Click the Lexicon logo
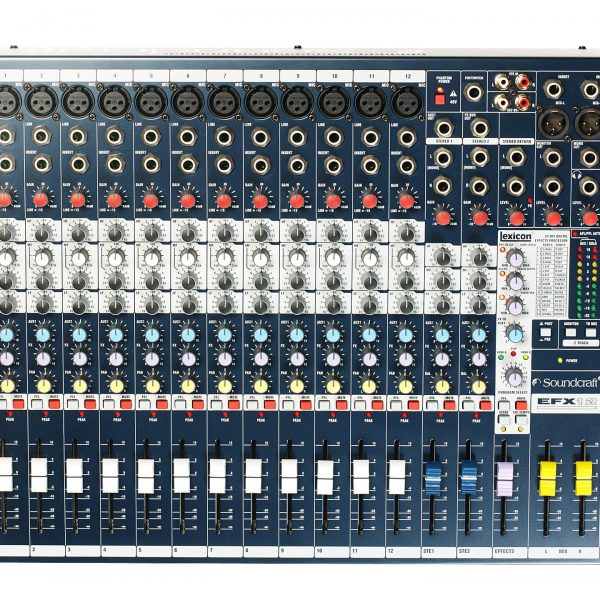This screenshot has height=600, width=600. (x=515, y=236)
